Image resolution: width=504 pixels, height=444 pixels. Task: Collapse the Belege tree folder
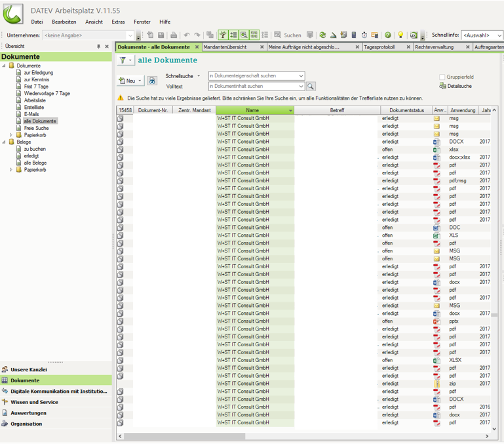(4, 142)
